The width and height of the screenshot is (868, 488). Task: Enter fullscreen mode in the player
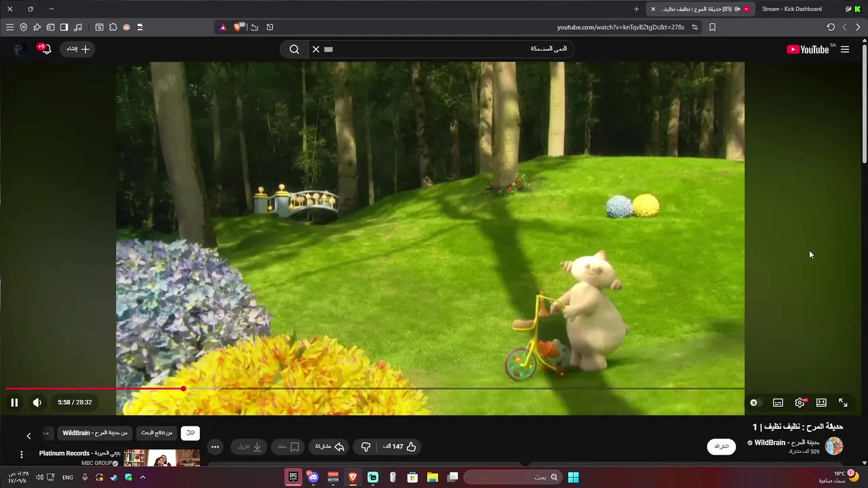[x=843, y=403]
